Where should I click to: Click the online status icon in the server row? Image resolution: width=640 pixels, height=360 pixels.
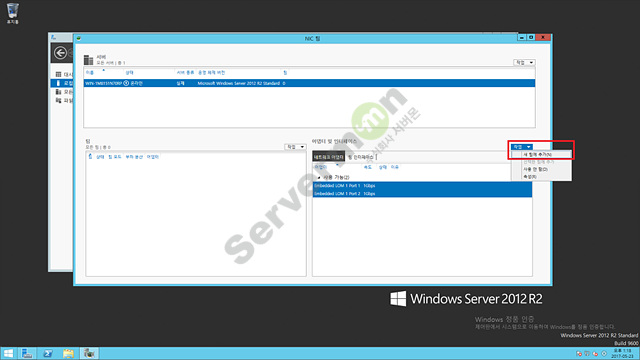(x=126, y=83)
